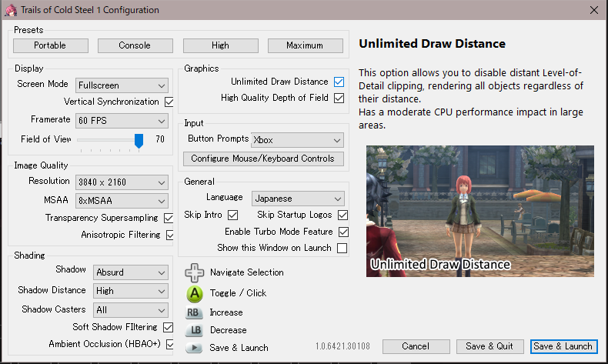Open the Resolution dropdown
The image size is (608, 364).
coord(122,182)
